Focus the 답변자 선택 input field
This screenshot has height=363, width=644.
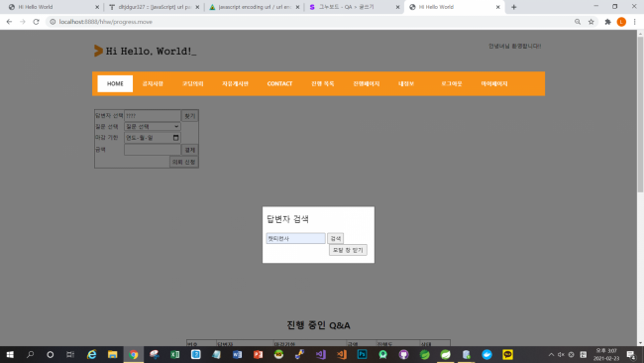point(153,116)
